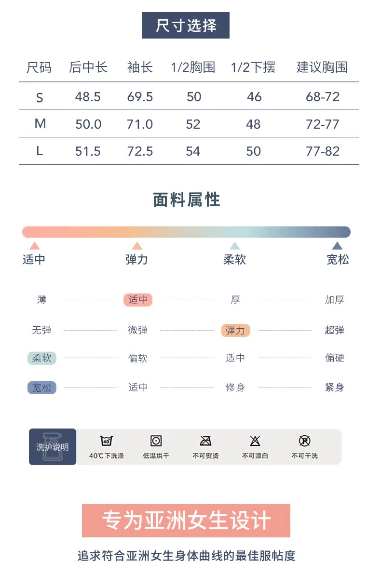Click the size M table row
381x588 pixels.
(189, 124)
